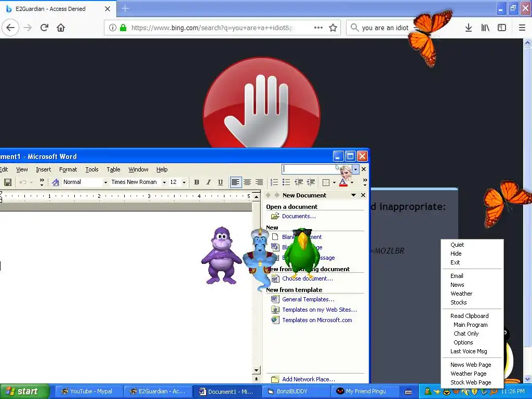
Task: Switch to My Friend Pingu taskbar button
Action: tap(366, 392)
